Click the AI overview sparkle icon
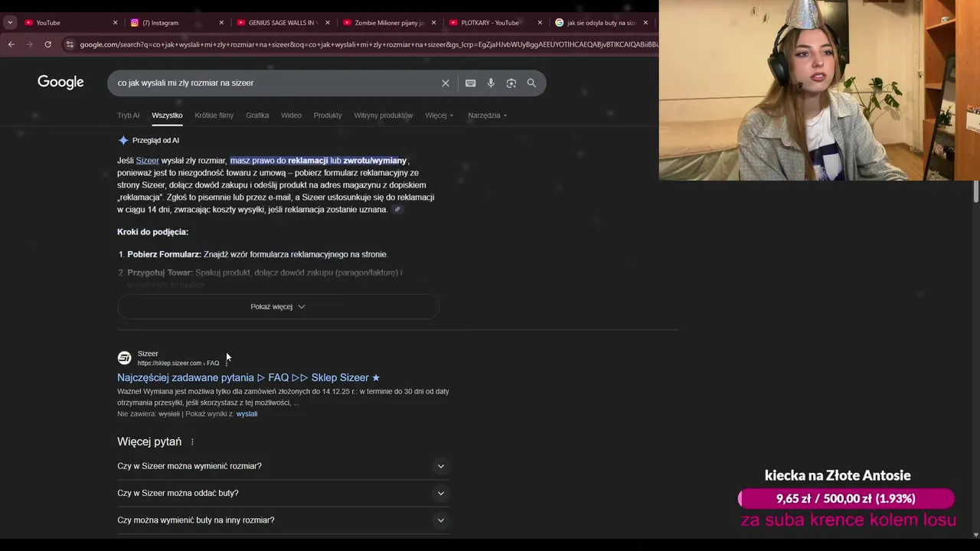 click(x=123, y=140)
